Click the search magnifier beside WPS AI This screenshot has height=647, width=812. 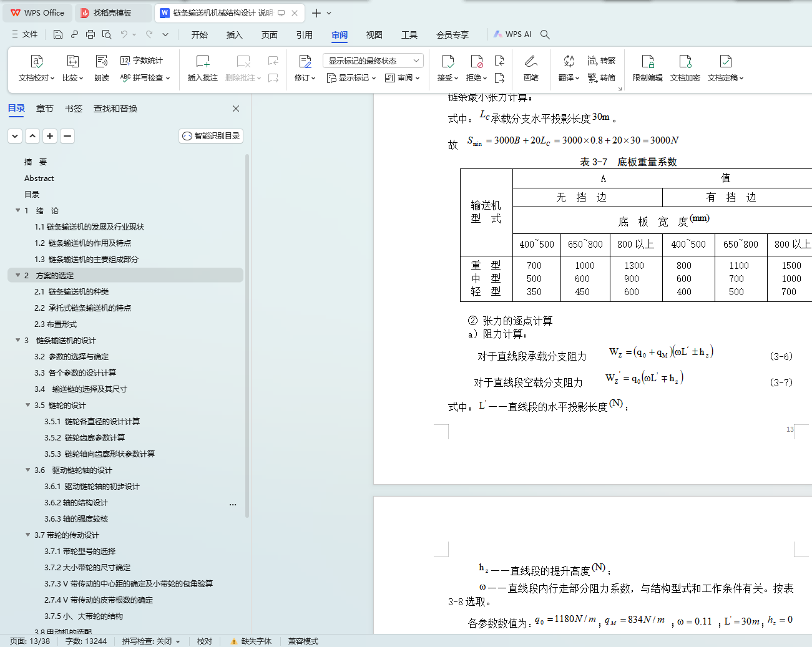coord(545,34)
